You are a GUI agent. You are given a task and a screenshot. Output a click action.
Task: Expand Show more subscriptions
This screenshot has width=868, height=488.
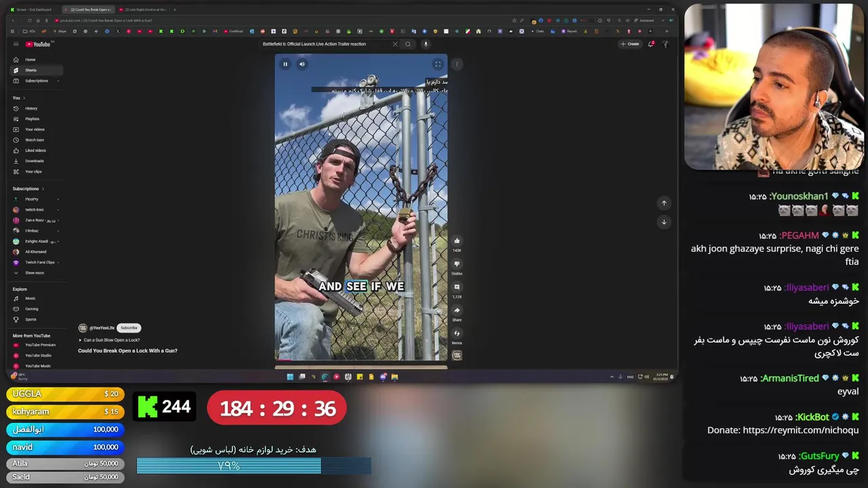pos(37,272)
